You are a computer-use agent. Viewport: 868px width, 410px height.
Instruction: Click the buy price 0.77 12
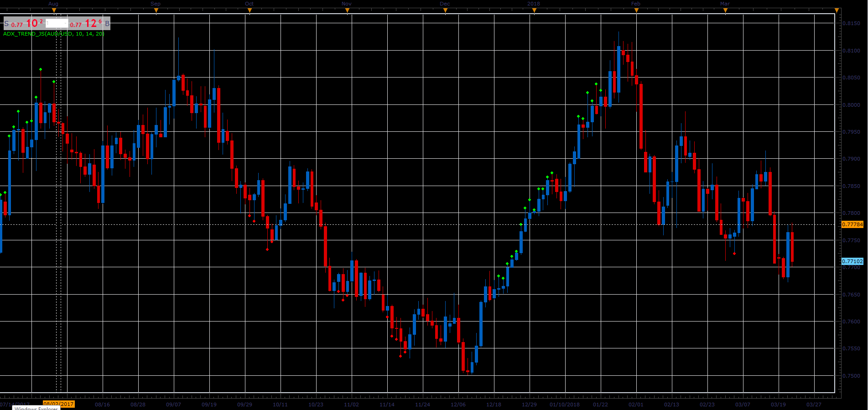[x=86, y=23]
